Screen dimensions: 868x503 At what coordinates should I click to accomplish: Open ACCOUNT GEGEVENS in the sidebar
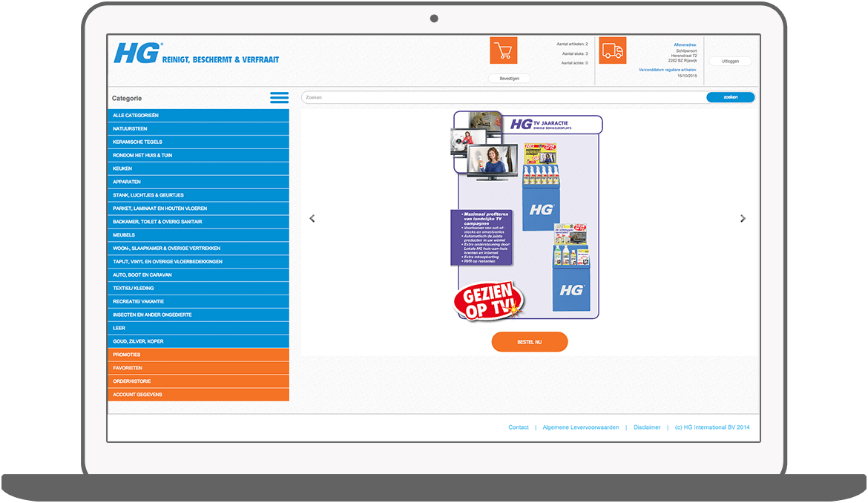coord(198,395)
